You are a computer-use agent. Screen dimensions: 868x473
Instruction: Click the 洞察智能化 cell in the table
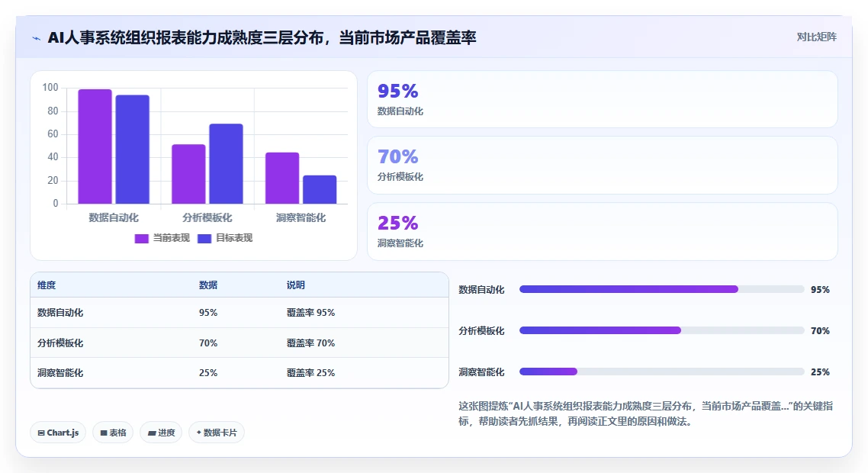60,373
